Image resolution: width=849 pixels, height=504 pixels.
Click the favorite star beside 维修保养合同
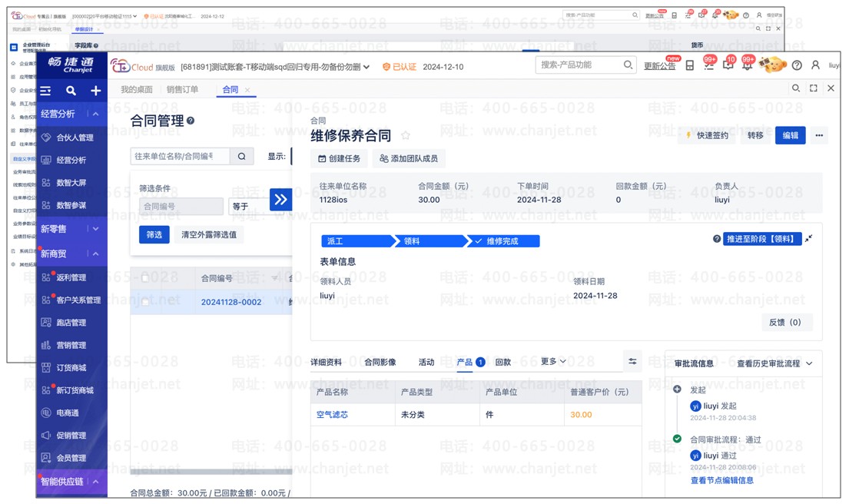(406, 136)
